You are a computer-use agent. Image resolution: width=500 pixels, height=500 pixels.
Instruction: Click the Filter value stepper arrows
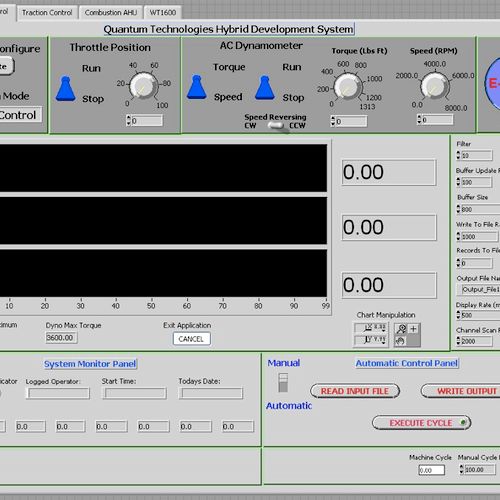[x=458, y=155]
